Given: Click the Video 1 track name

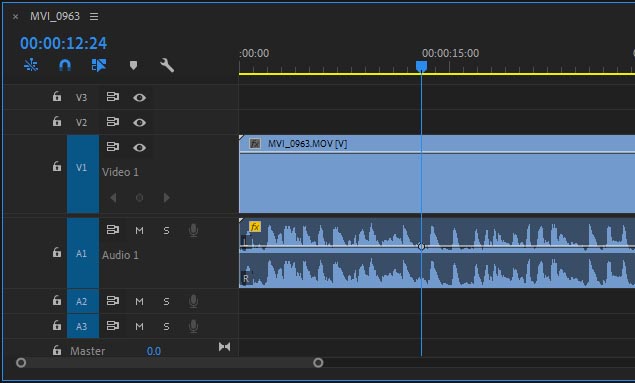Looking at the screenshot, I should 120,172.
